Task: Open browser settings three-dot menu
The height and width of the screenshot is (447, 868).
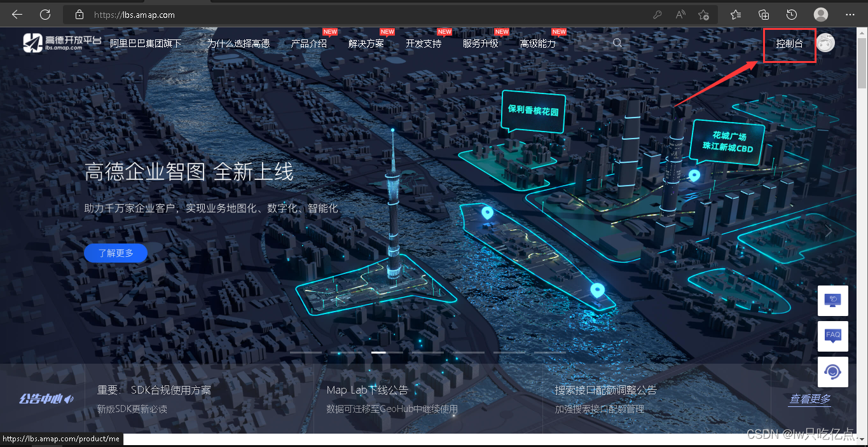Action: [x=850, y=15]
